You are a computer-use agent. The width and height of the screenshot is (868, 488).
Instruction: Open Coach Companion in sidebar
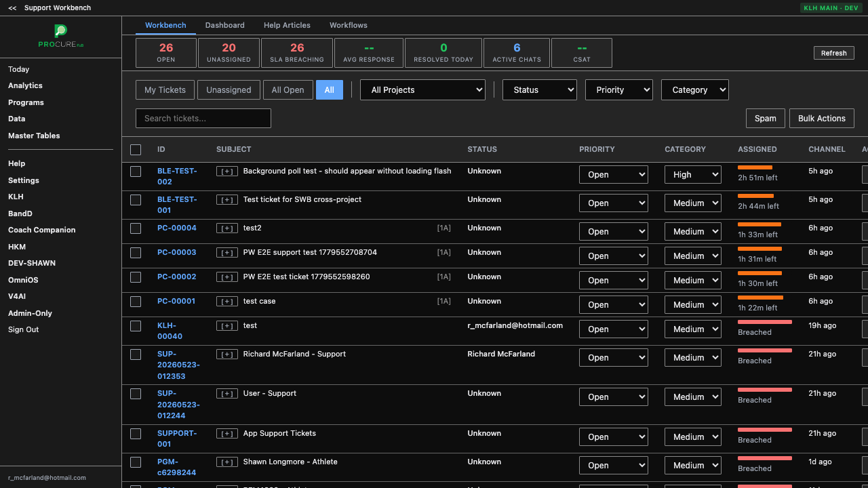(42, 230)
